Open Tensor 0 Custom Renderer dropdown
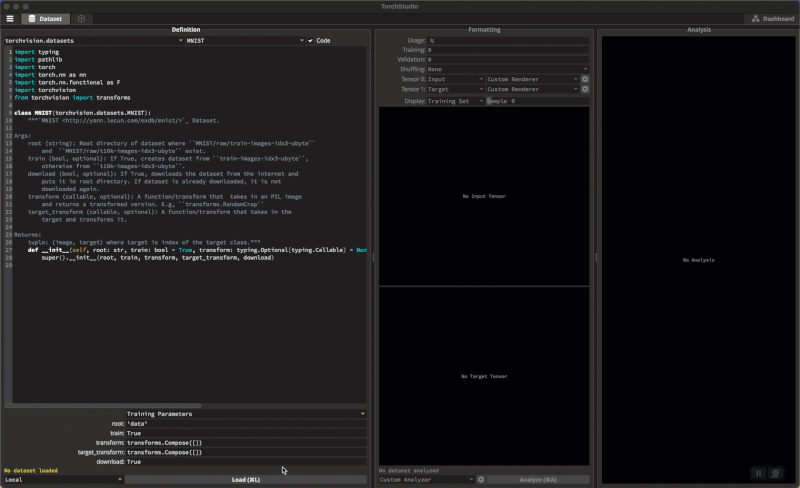Viewport: 800px width, 488px height. coord(532,79)
